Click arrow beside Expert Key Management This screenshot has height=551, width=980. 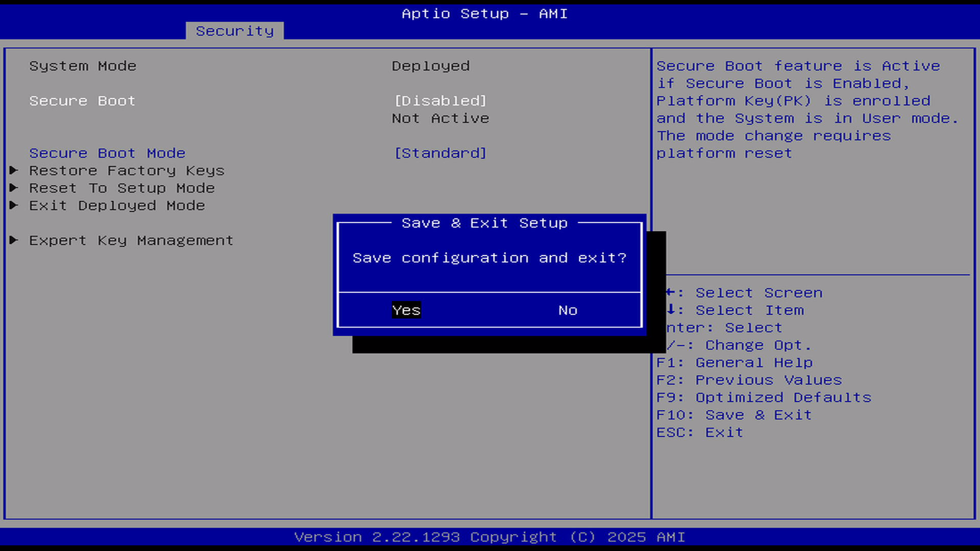14,240
